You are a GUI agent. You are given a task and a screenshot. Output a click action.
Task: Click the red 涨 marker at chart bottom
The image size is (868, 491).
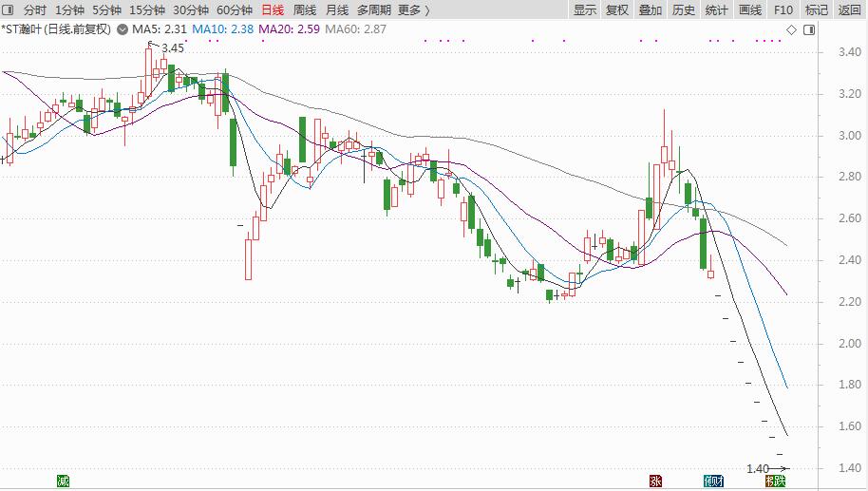(654, 482)
